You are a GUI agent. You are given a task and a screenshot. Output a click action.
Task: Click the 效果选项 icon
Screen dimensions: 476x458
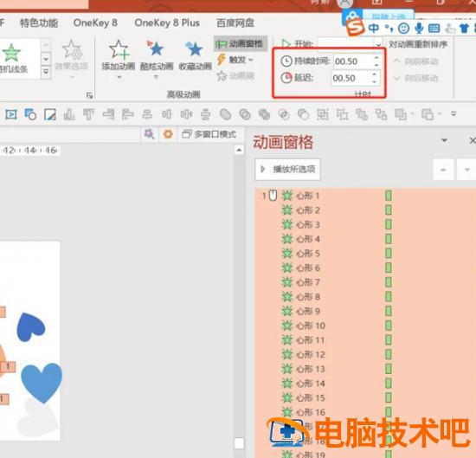tap(72, 49)
